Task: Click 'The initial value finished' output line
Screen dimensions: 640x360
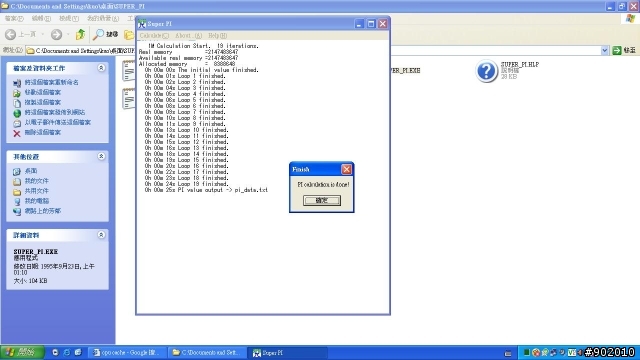Action: point(202,70)
